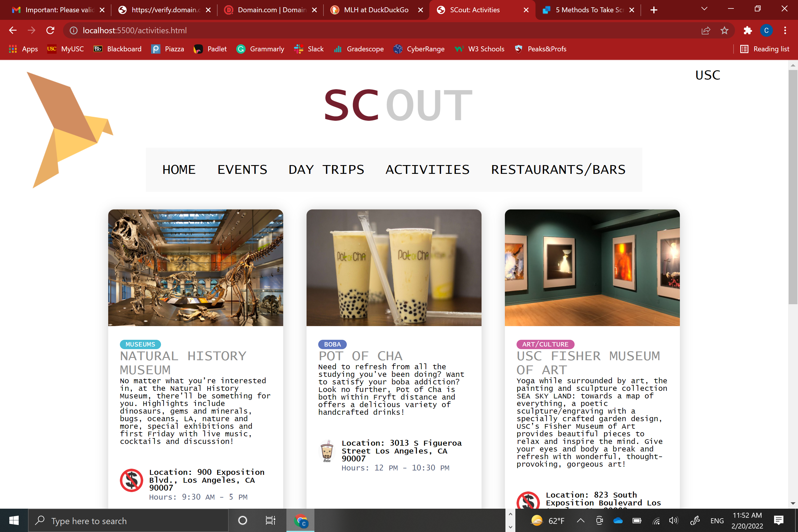Select RESTAURANTS/BARS navigation item

click(558, 169)
